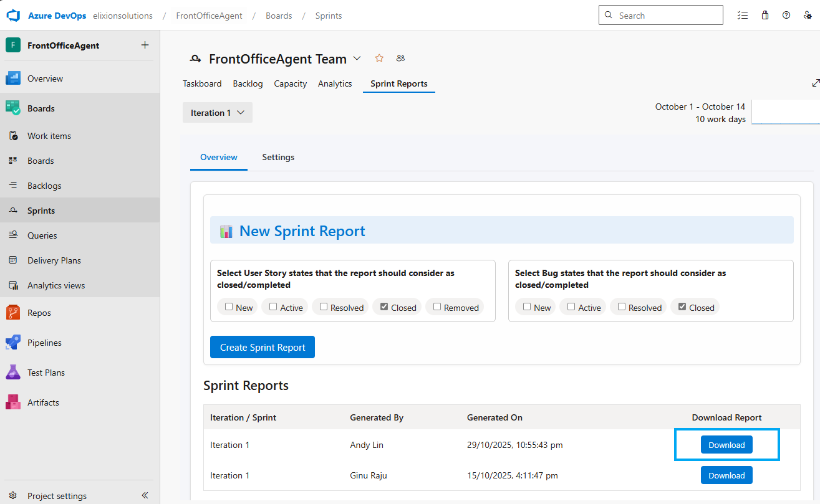The width and height of the screenshot is (820, 504).
Task: Open the Test Plans flask icon
Action: pyautogui.click(x=13, y=373)
